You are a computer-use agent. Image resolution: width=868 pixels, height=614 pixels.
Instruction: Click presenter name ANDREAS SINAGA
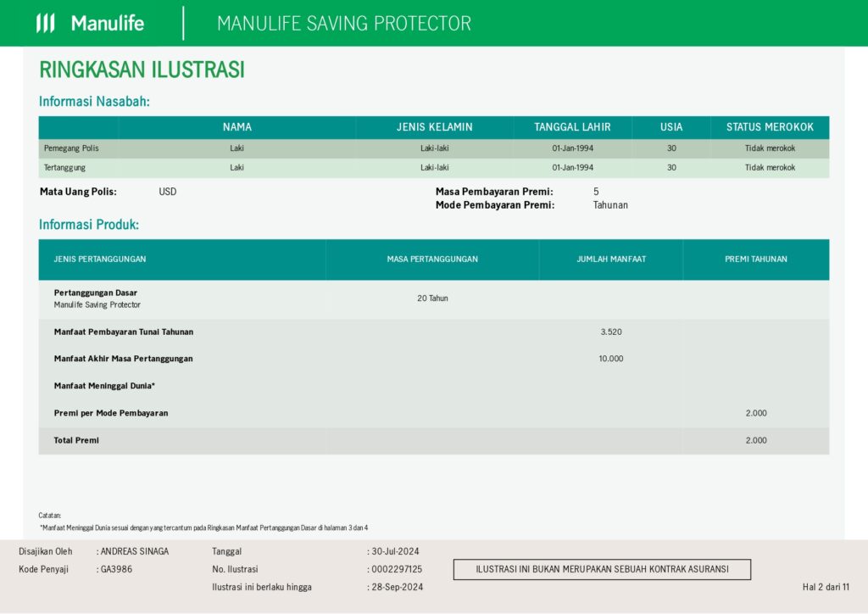click(135, 551)
